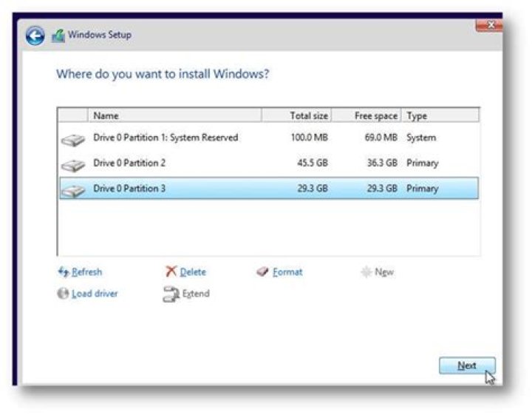
Task: Close the Windows Setup window
Action: pos(488,26)
